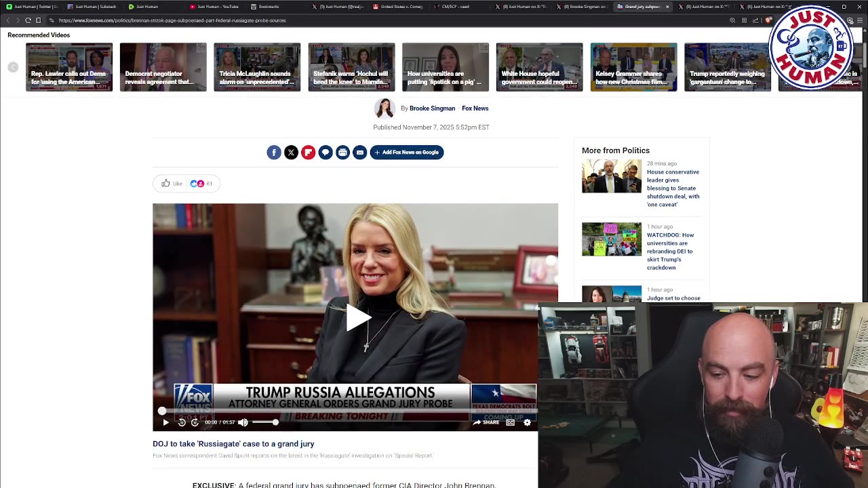Image resolution: width=868 pixels, height=488 pixels.
Task: Open 'Democrat negotiator reveals agreement' video
Action: coord(163,67)
